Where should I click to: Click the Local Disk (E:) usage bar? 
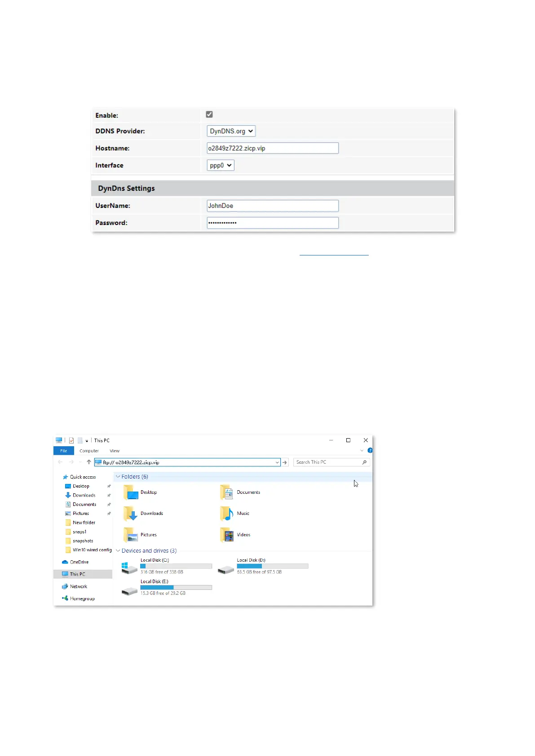coord(176,587)
